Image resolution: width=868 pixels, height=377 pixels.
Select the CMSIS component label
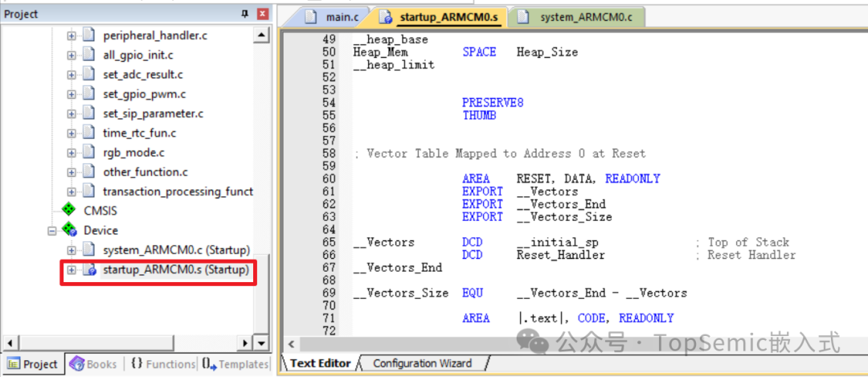click(x=100, y=211)
